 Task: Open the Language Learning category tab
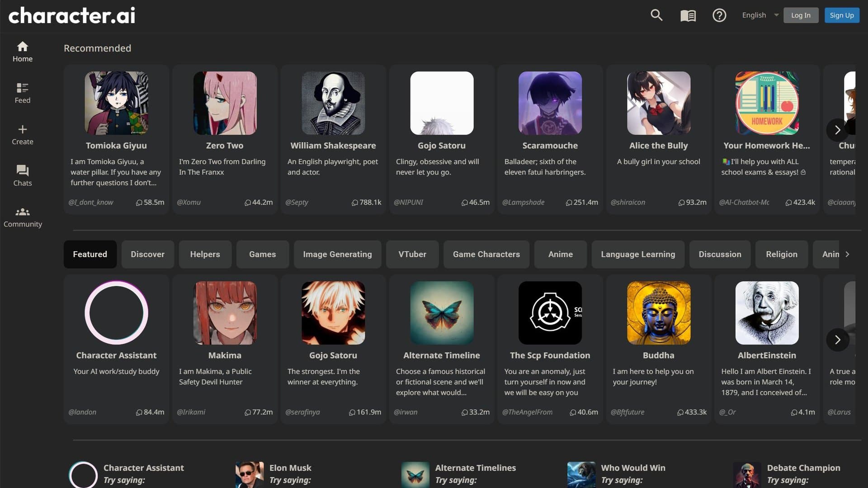click(x=637, y=254)
